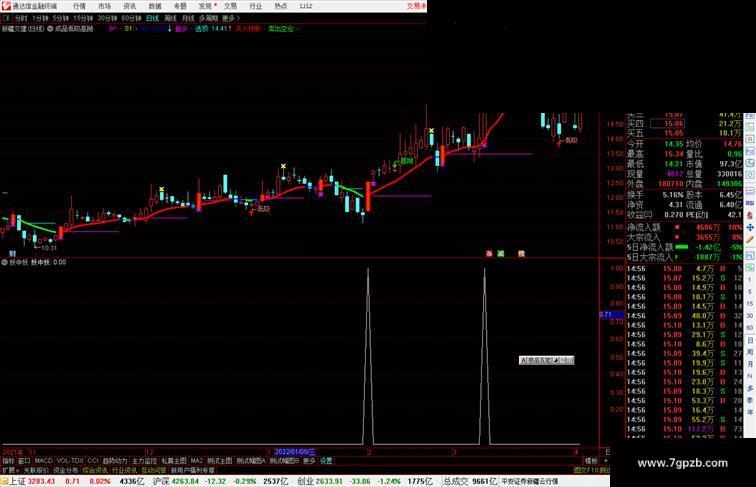Open the 多周期 multi-period view

tap(208, 18)
